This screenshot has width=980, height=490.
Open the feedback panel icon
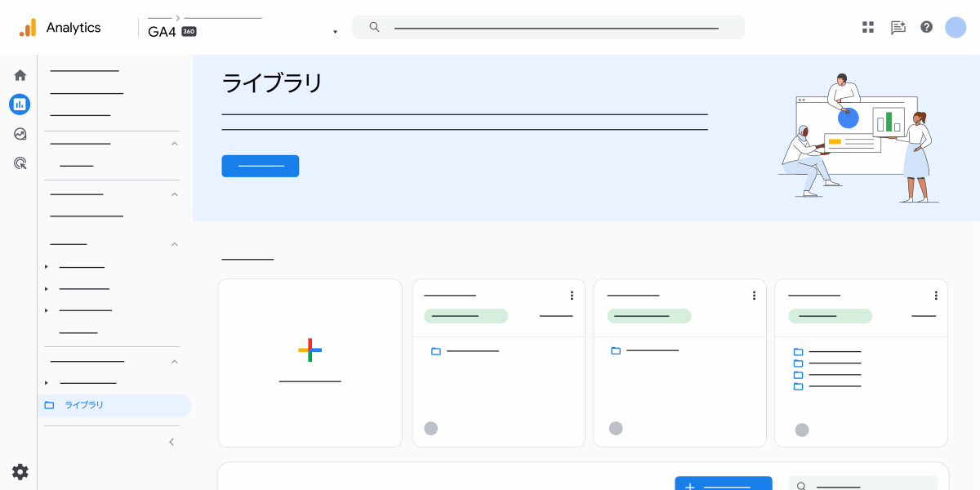pos(898,27)
